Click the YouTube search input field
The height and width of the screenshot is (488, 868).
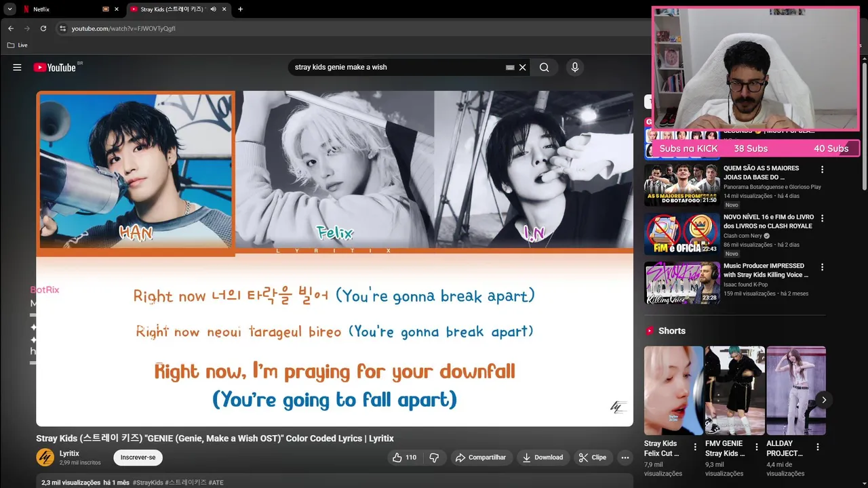click(x=397, y=67)
